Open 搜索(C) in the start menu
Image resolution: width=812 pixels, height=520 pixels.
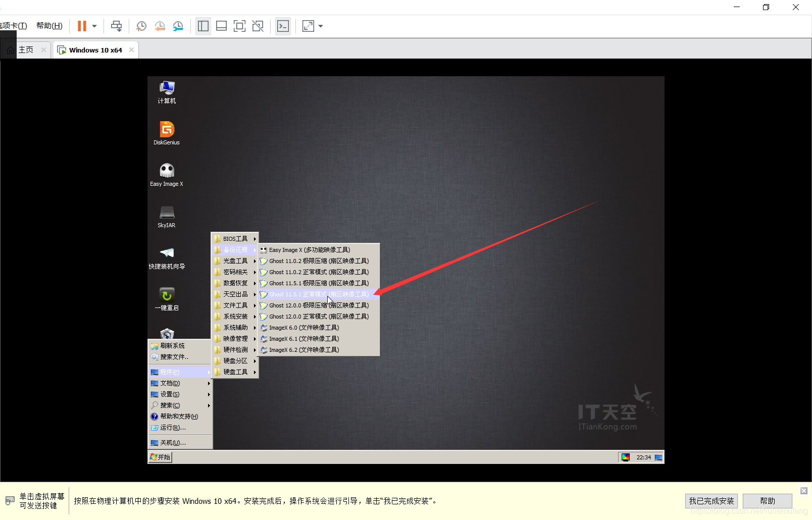(x=180, y=405)
